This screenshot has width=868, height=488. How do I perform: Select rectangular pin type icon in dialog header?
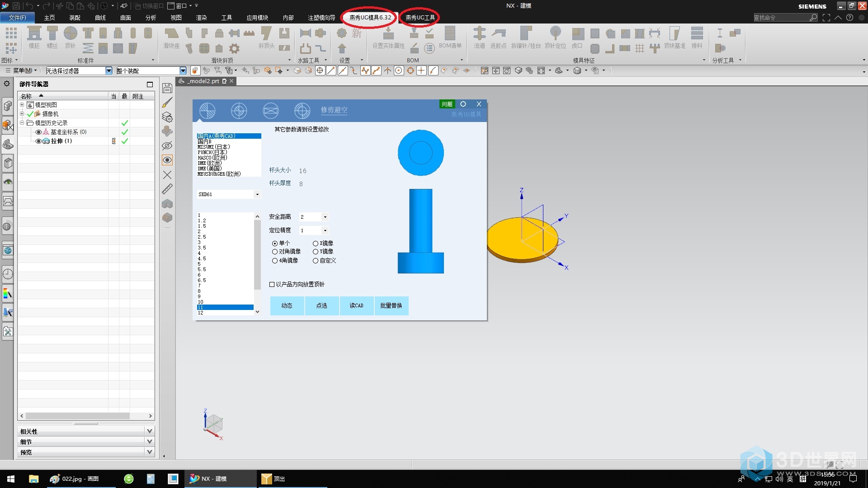271,110
